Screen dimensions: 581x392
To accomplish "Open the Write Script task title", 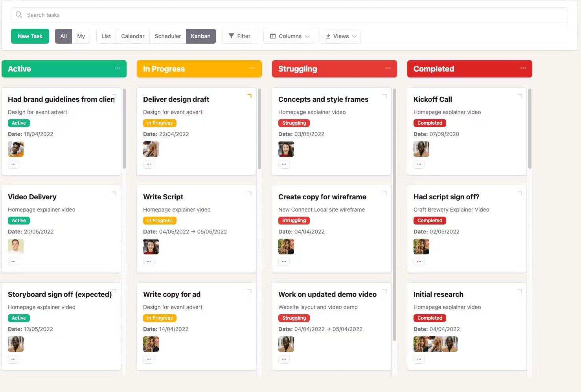I will pyautogui.click(x=163, y=197).
